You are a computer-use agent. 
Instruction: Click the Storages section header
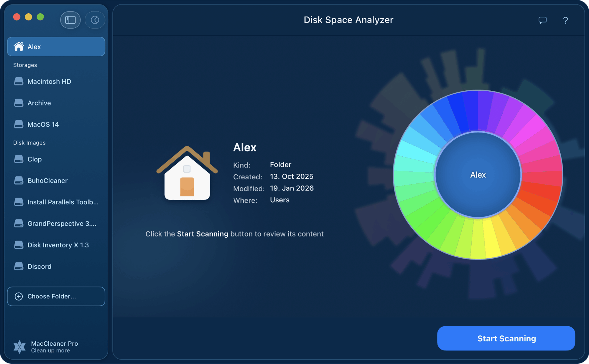25,65
